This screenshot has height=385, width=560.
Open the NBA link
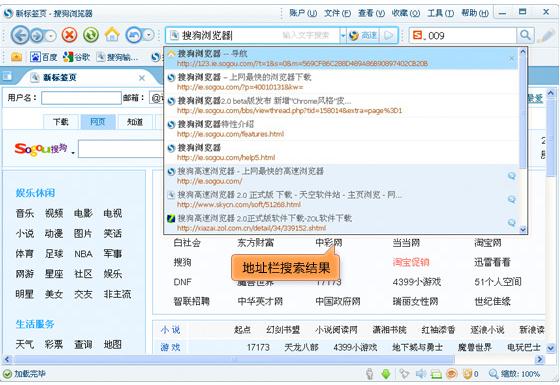coord(83,254)
